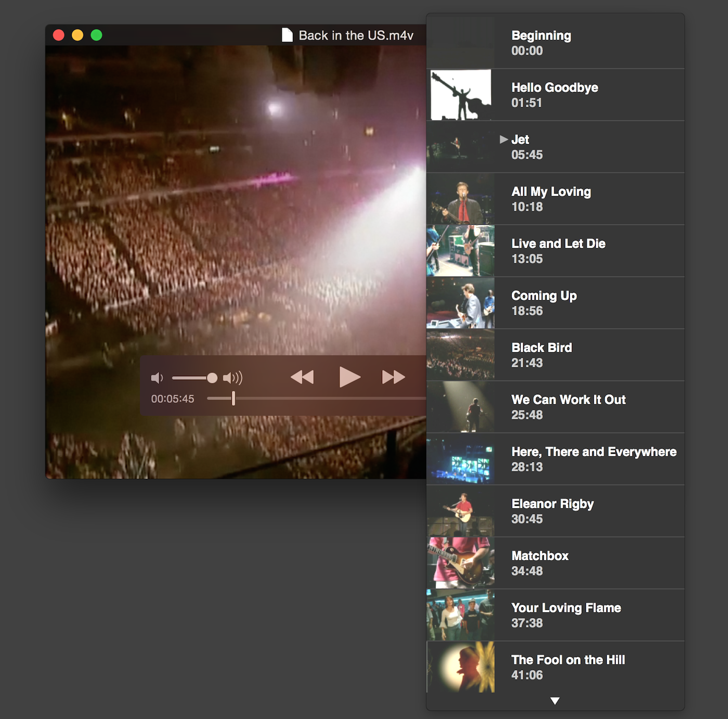Click the Black Bird crowd thumbnail
The width and height of the screenshot is (728, 719).
[460, 355]
